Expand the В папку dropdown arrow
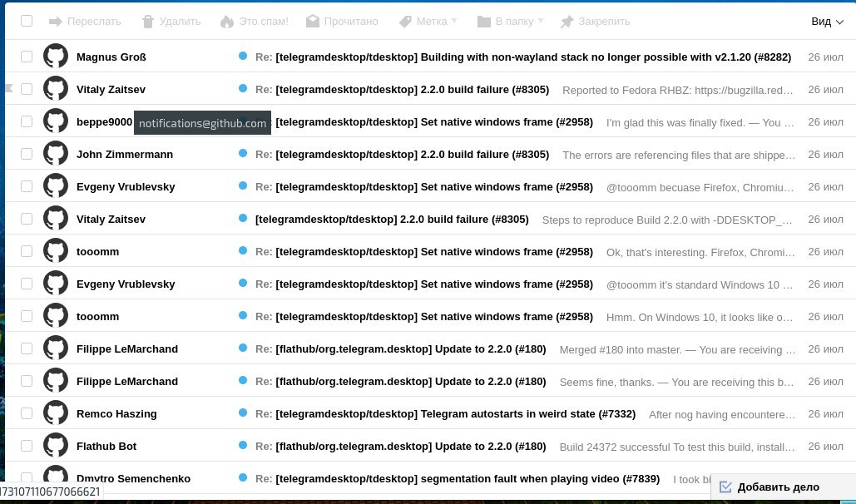Viewport: 856px width, 504px height. 541,21
